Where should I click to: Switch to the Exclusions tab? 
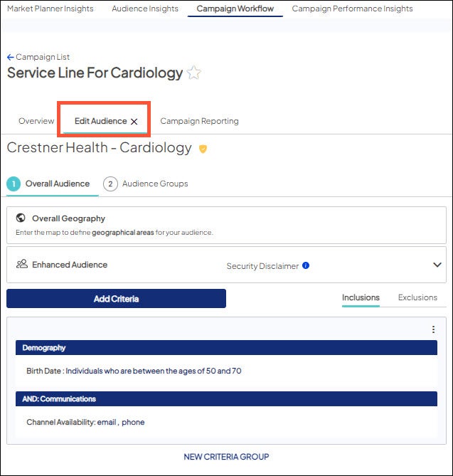point(417,297)
